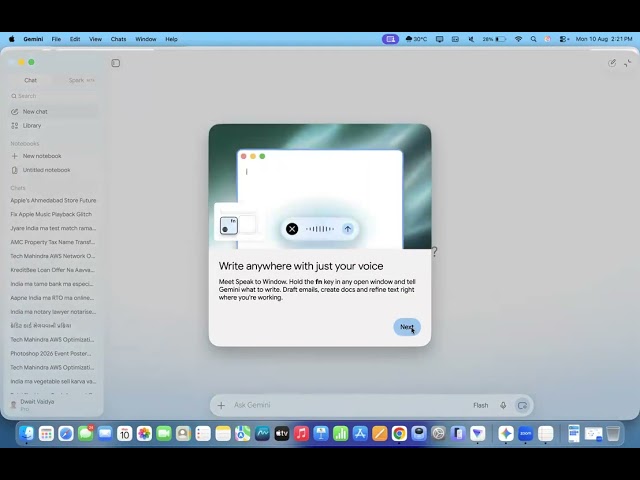Open Apple TV from the dock
The width and height of the screenshot is (640, 480).
(282, 433)
